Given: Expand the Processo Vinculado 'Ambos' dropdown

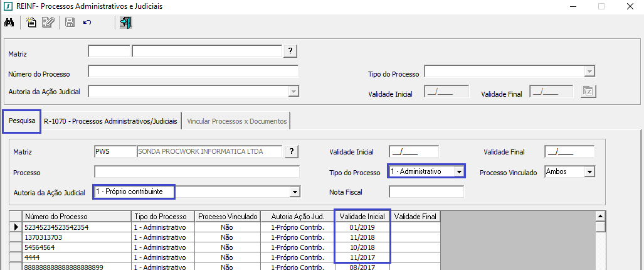Looking at the screenshot, I should coord(588,171).
